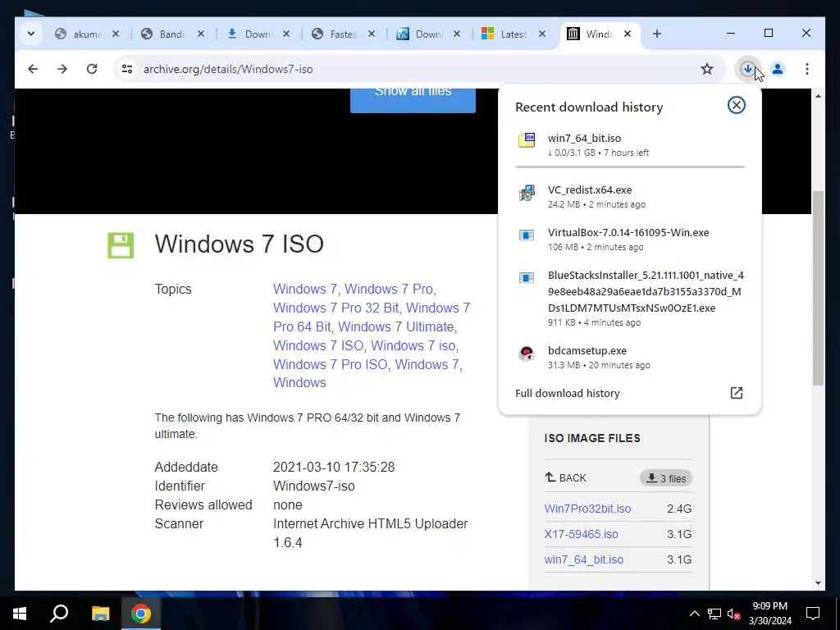The height and width of the screenshot is (630, 840).
Task: Click the page vertical scrollbar thumb
Action: (818, 288)
